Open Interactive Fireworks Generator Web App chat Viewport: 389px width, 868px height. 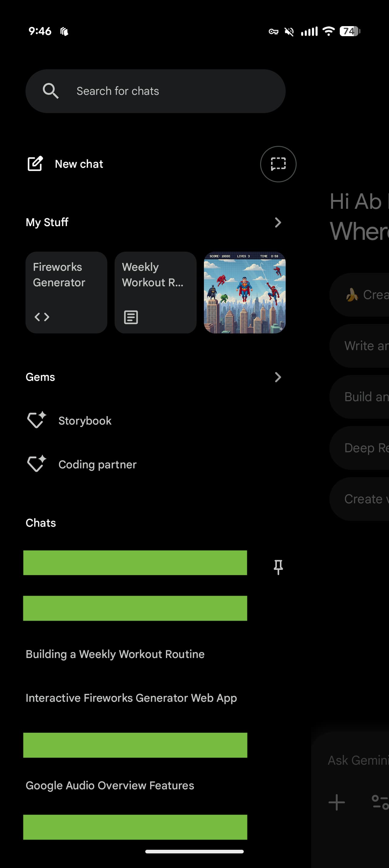[x=131, y=698]
